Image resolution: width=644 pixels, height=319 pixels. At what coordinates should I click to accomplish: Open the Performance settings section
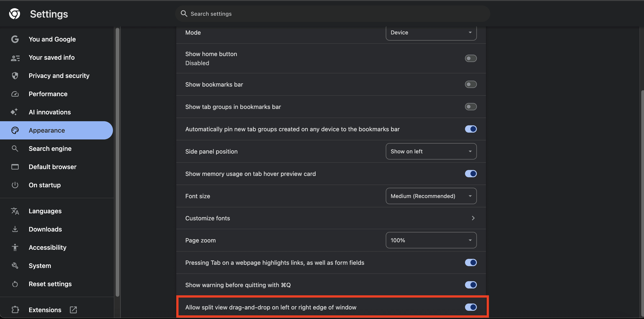tap(56, 94)
